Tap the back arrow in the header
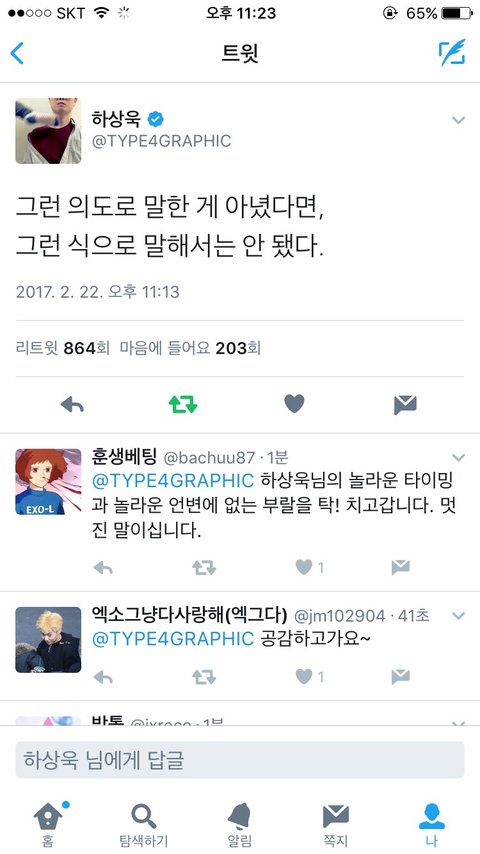The height and width of the screenshot is (854, 480). coord(17,53)
